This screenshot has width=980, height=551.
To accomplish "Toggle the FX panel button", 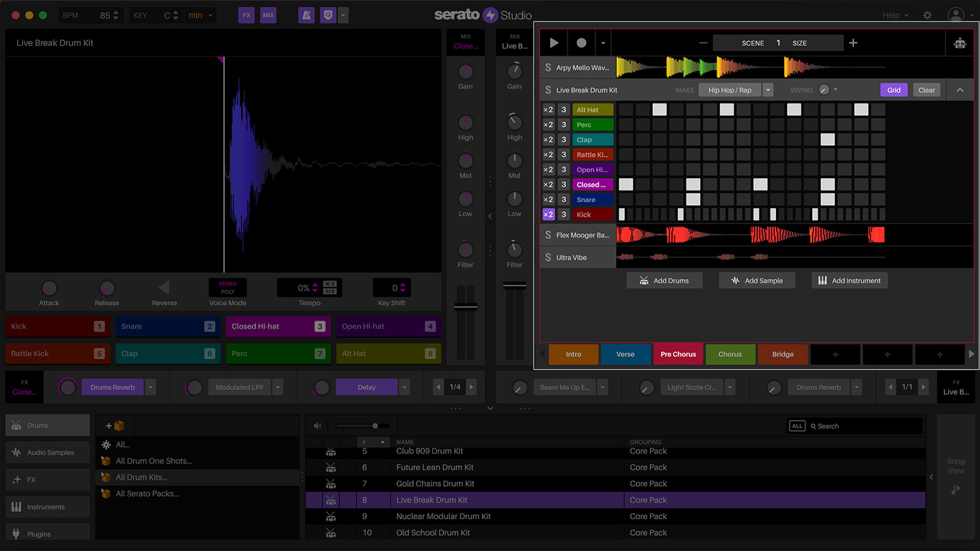I will point(246,15).
